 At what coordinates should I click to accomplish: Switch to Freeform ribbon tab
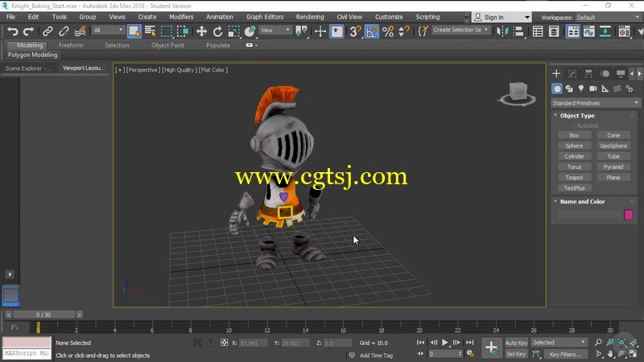pos(71,45)
